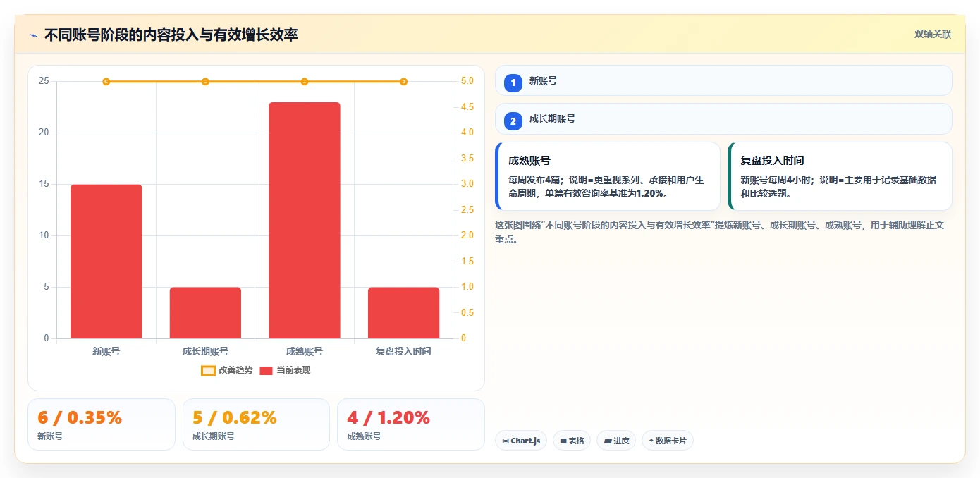Click the right axis value 2.5
This screenshot has height=478, width=980.
point(467,210)
